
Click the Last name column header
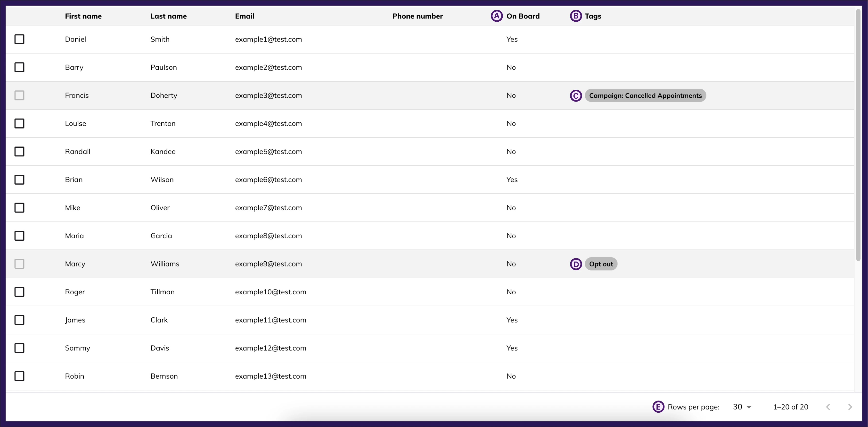click(168, 16)
